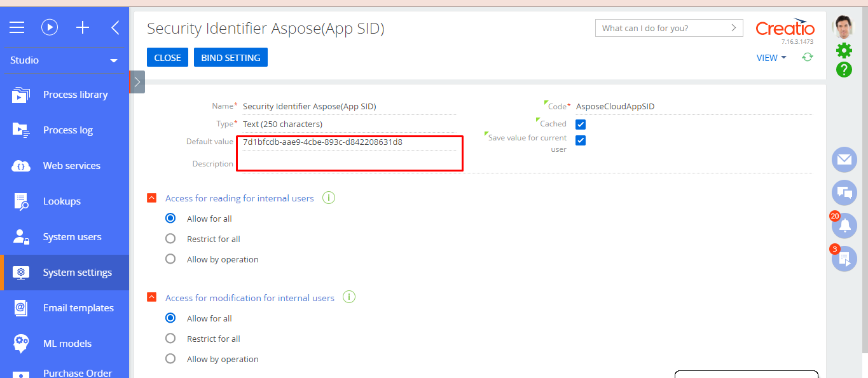Click the ML models head icon
The image size is (868, 378).
21,344
